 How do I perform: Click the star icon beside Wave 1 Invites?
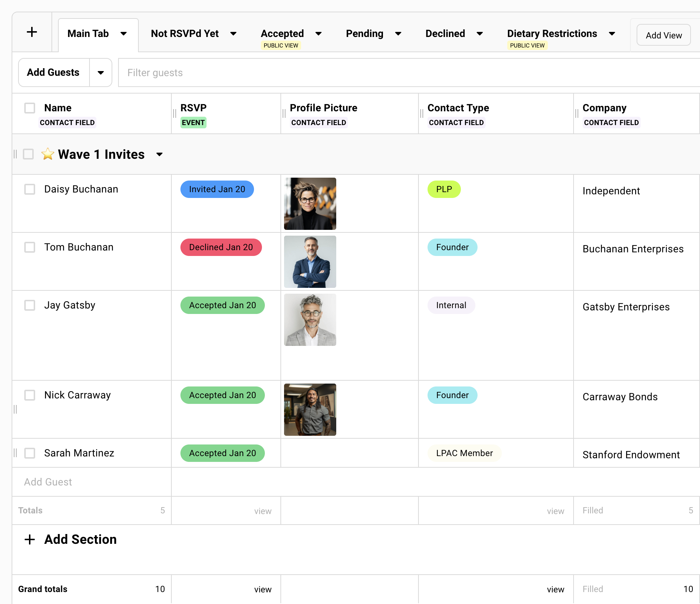pos(48,154)
